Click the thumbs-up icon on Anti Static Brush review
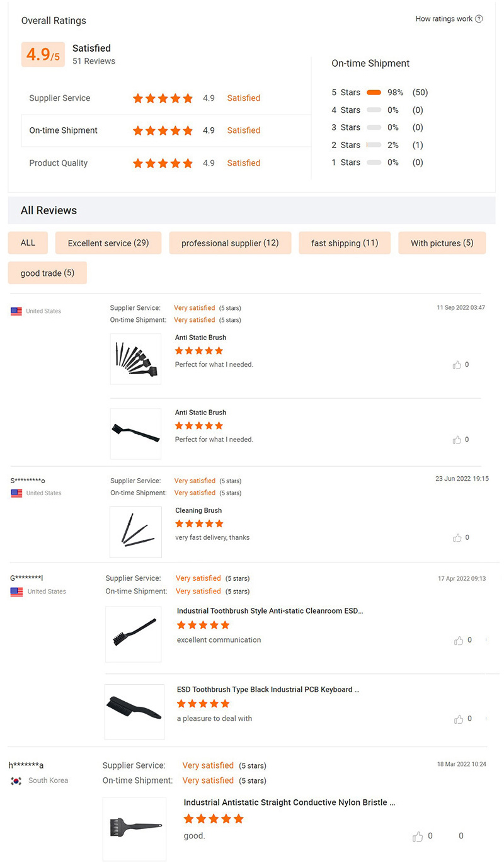Screen dimensions: 504x863 click(x=458, y=364)
